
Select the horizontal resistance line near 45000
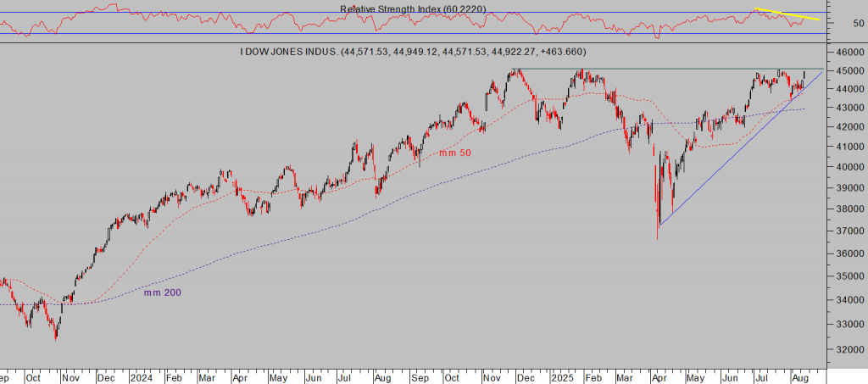pos(667,70)
